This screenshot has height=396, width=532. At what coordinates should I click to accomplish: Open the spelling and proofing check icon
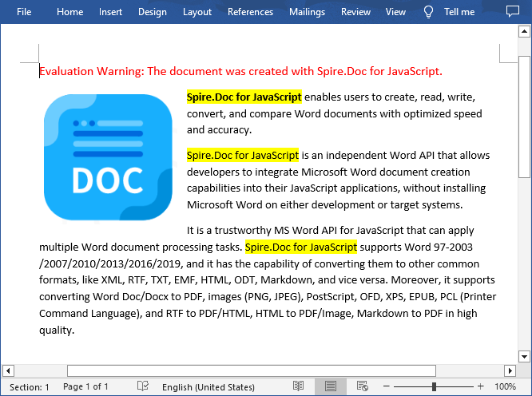tap(143, 386)
